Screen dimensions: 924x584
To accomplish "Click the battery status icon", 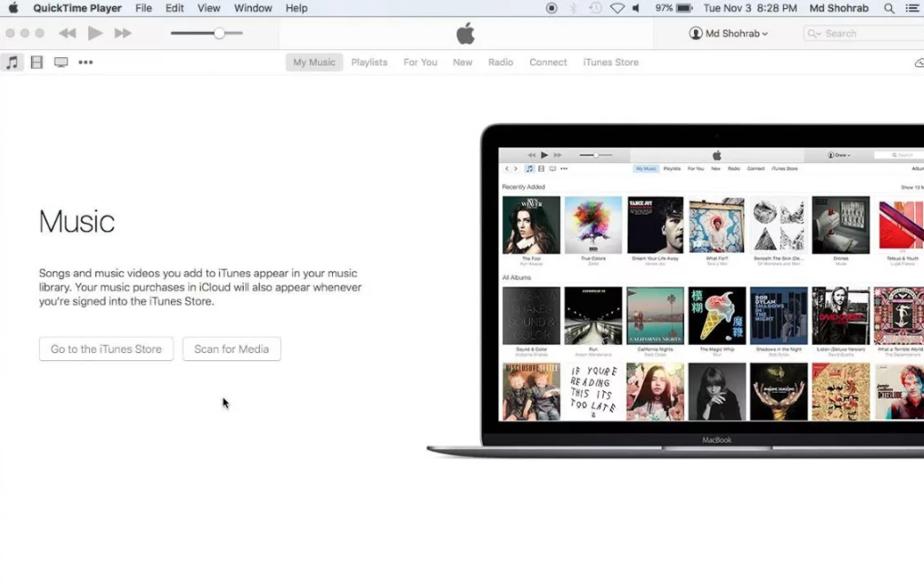I will 684,8.
